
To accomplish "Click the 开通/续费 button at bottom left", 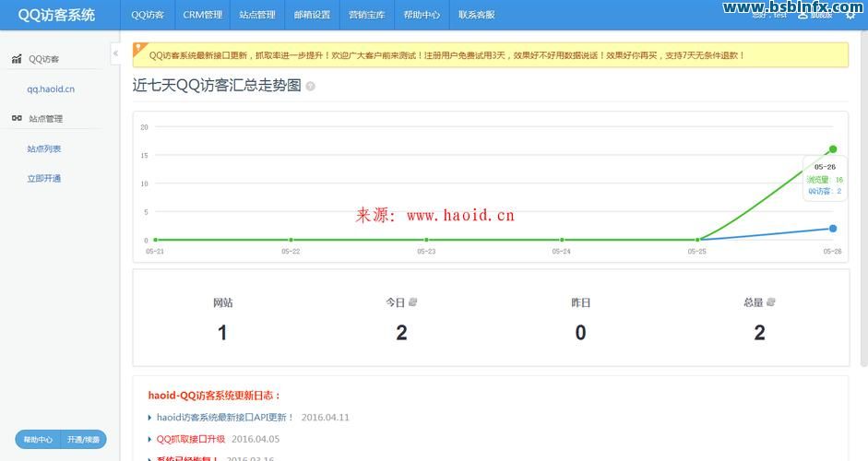I will (x=83, y=440).
